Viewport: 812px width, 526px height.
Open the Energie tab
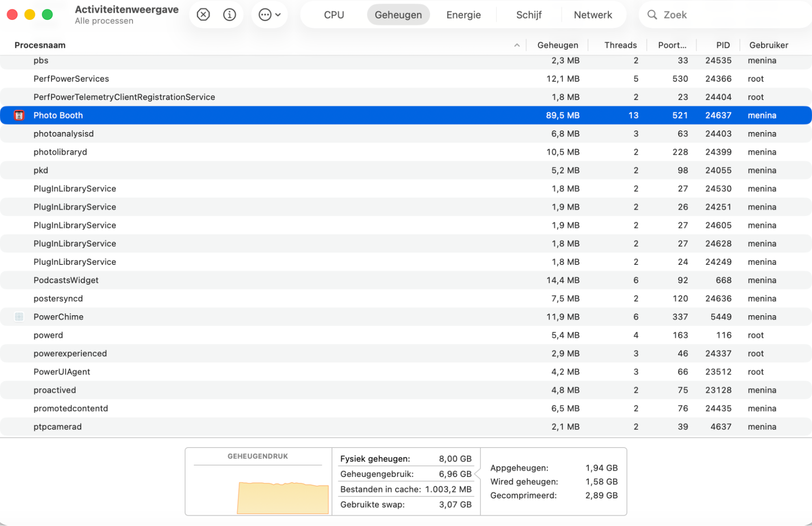pos(463,15)
